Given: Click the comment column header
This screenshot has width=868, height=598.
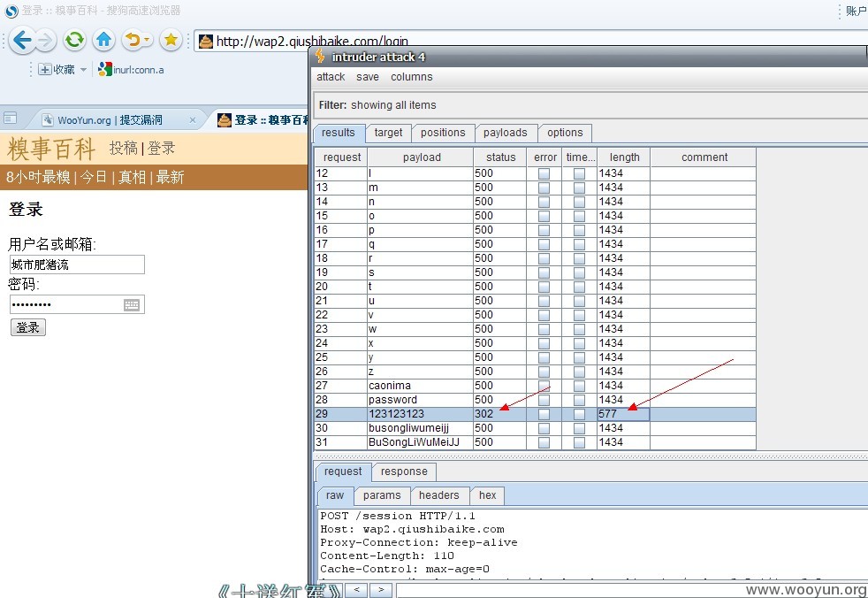Looking at the screenshot, I should (x=704, y=157).
